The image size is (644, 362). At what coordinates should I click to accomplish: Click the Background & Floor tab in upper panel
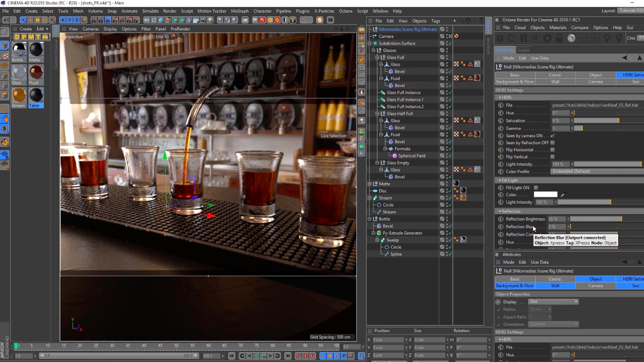(x=515, y=81)
